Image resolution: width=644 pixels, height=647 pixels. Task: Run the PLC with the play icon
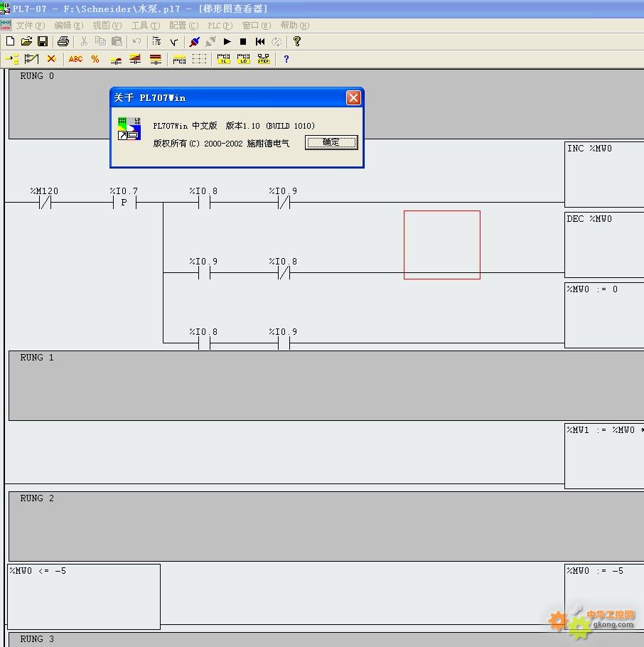(227, 41)
